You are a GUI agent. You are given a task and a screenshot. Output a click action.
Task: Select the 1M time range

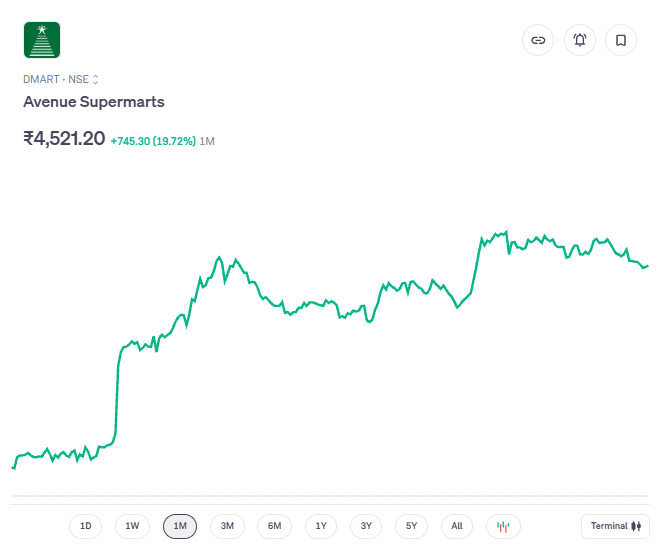click(x=180, y=526)
